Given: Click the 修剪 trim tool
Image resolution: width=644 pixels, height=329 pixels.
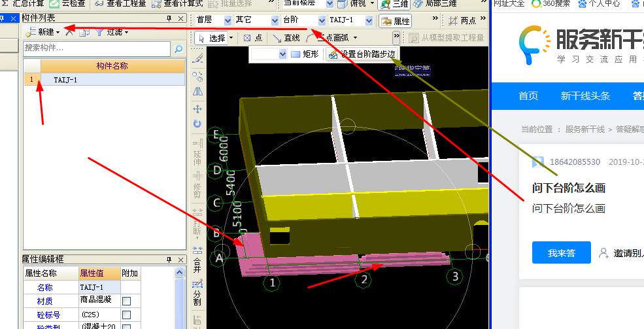Looking at the screenshot, I should 197,185.
